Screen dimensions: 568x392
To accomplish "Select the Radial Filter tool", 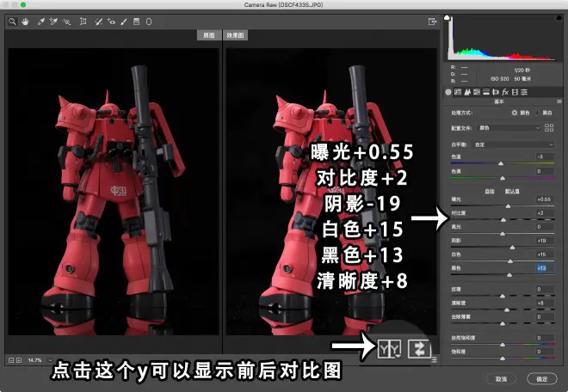I will (x=149, y=21).
